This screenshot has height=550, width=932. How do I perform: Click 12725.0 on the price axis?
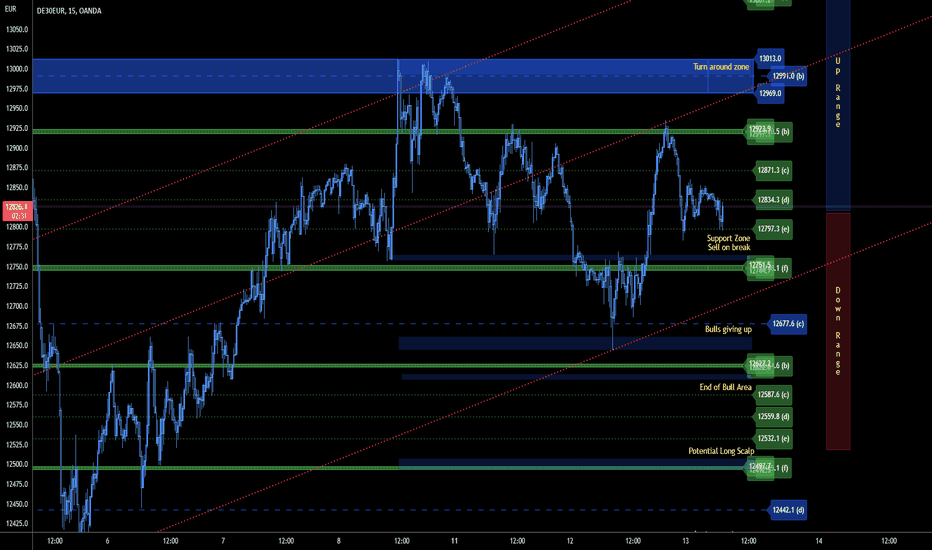17,287
